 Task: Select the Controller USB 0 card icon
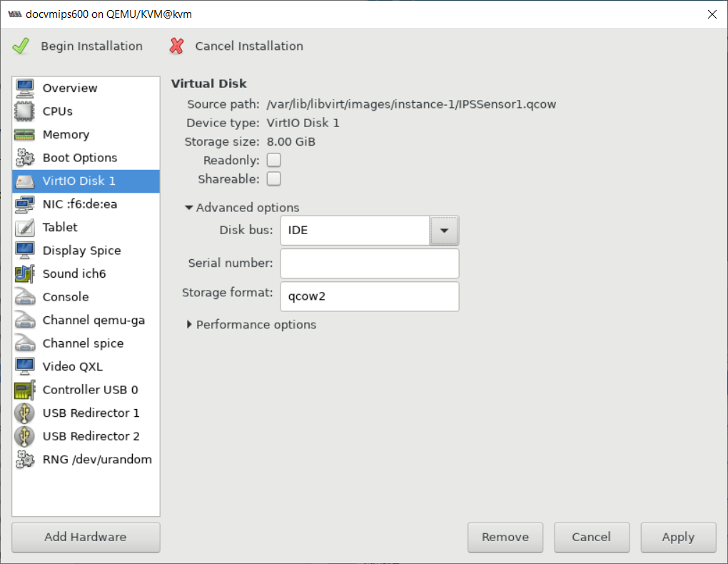[x=24, y=391]
